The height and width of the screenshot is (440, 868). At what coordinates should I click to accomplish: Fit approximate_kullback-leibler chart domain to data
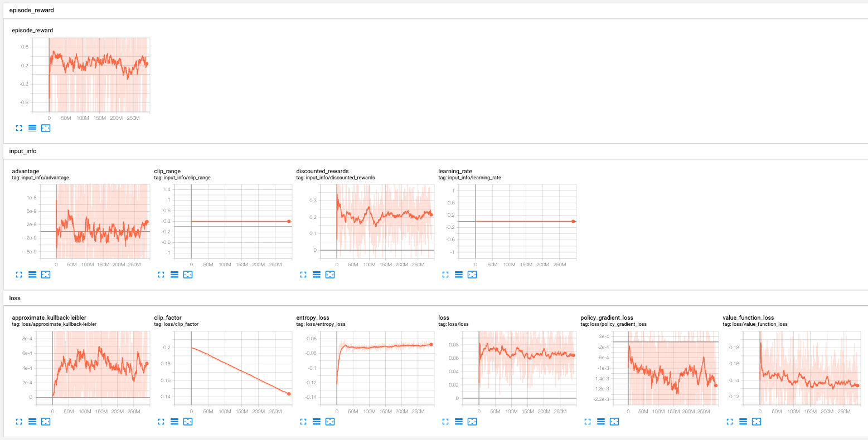pos(46,422)
